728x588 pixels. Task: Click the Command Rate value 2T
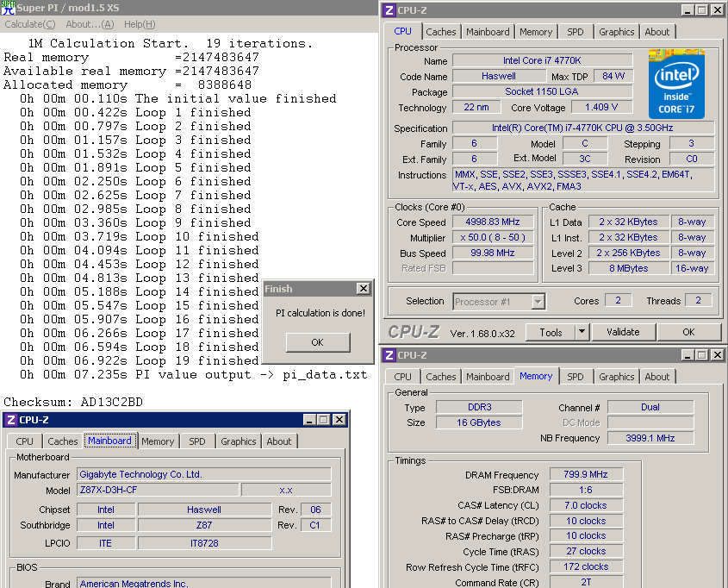point(586,582)
